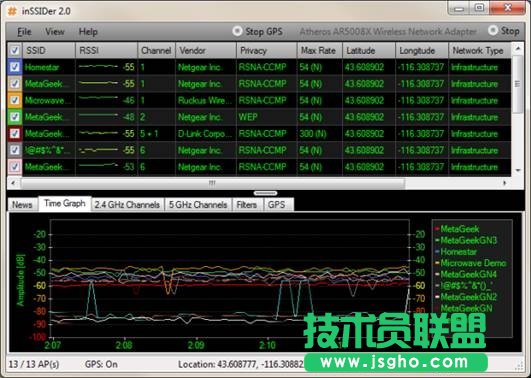Click the Stop GPS round icon
Viewport: 531px width, 378px height.
[x=237, y=31]
